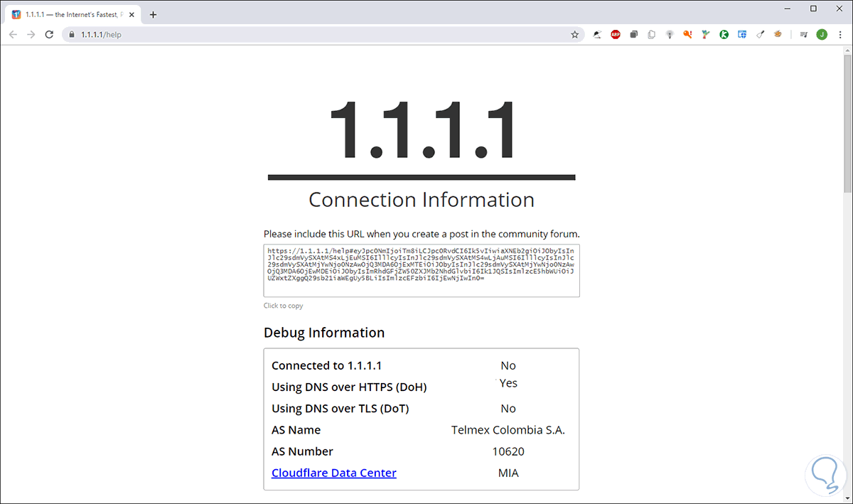853x504 pixels.
Task: Click the 'Telmex Colombia S.A.' value
Action: pos(508,430)
